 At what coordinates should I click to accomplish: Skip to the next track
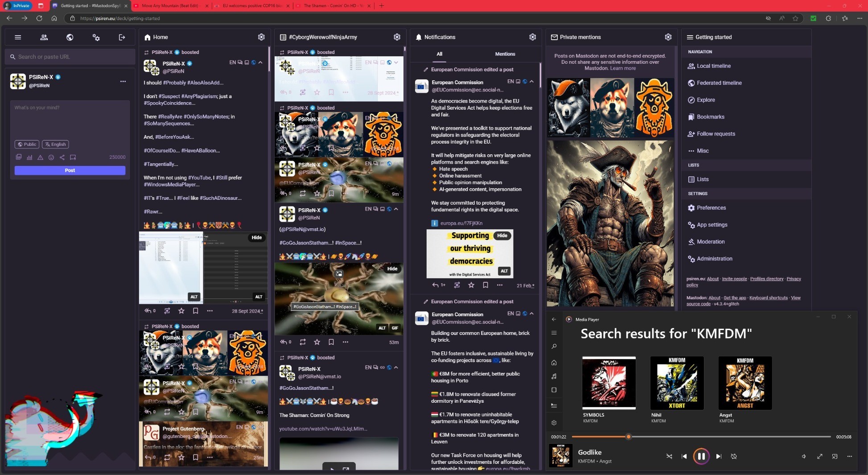(x=718, y=456)
